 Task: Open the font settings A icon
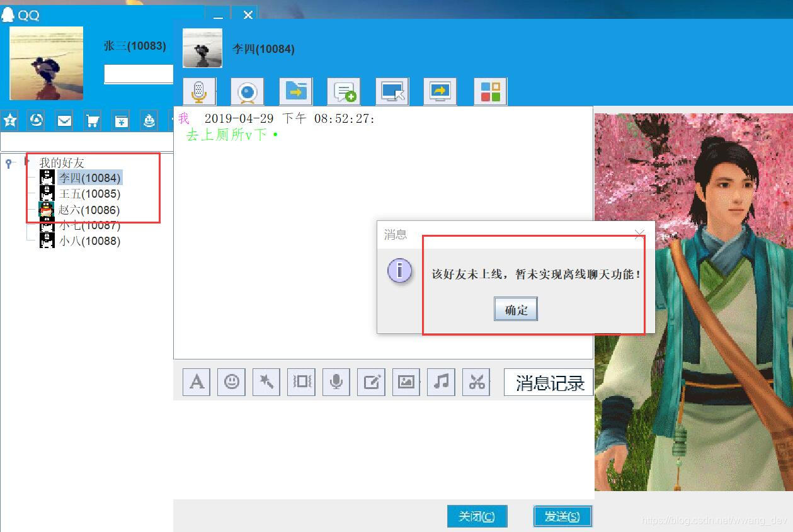197,382
